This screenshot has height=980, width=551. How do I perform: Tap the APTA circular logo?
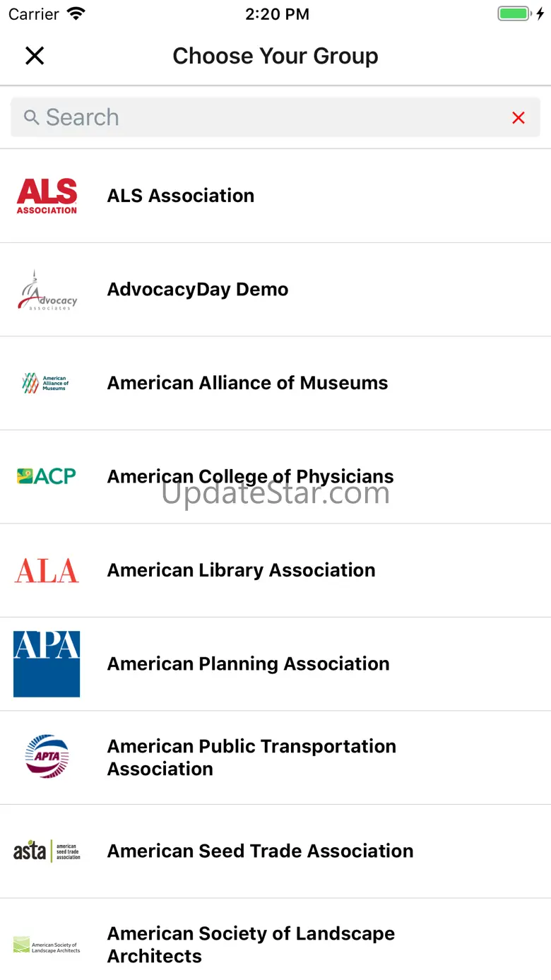[47, 757]
